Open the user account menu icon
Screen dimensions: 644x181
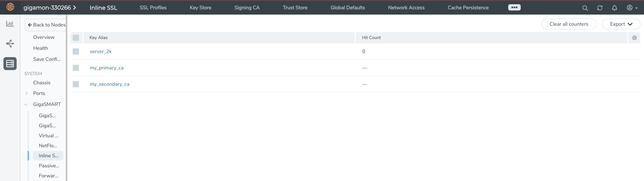(x=630, y=8)
